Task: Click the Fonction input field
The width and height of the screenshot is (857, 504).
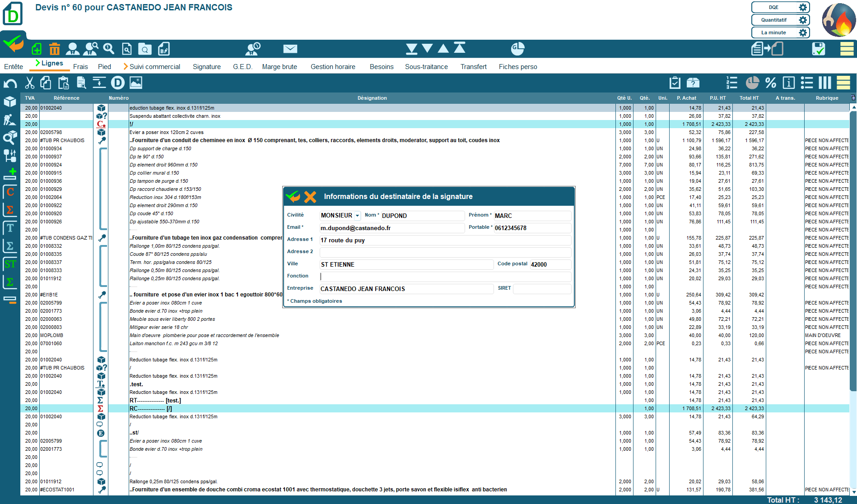Action: pyautogui.click(x=445, y=277)
